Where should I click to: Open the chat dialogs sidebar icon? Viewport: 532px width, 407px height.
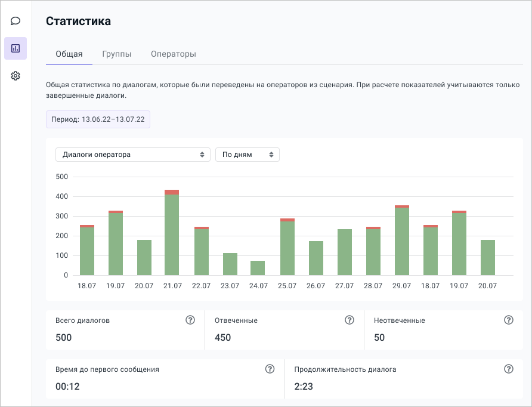click(16, 21)
